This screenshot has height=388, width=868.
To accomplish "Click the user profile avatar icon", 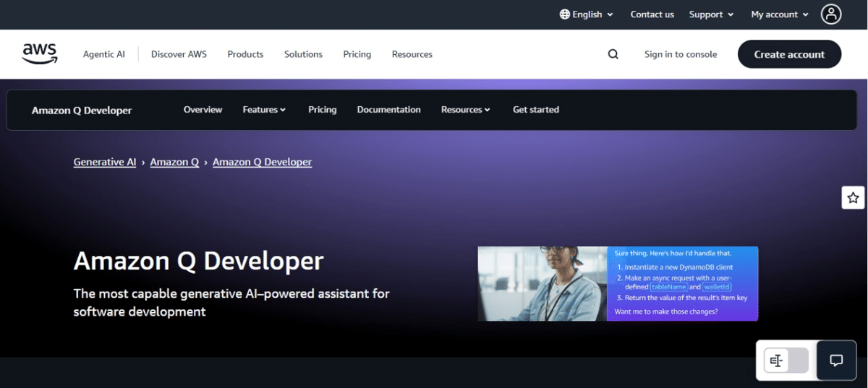I will click(x=831, y=14).
